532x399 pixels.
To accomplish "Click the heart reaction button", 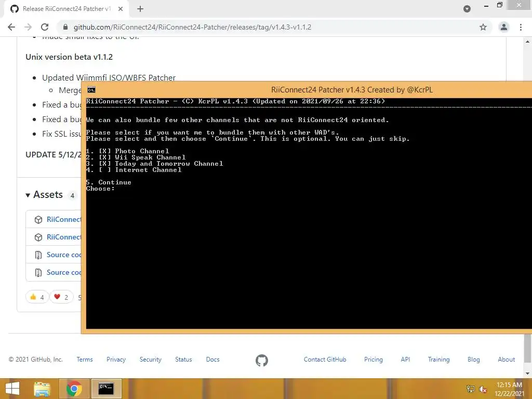I will point(61,297).
